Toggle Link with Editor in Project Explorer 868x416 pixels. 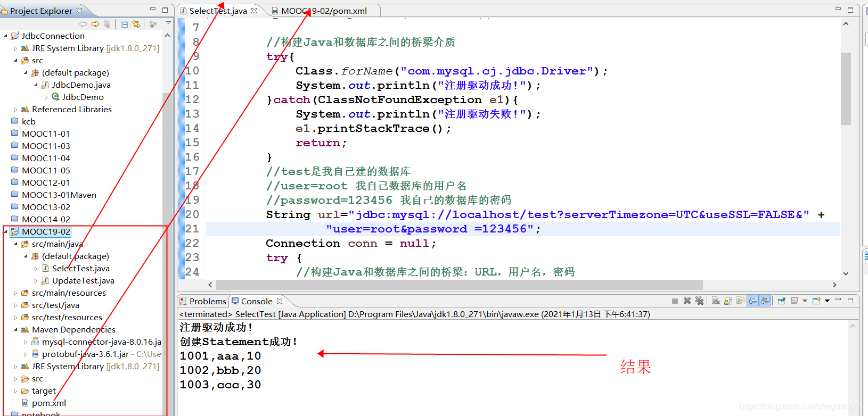pyautogui.click(x=136, y=24)
